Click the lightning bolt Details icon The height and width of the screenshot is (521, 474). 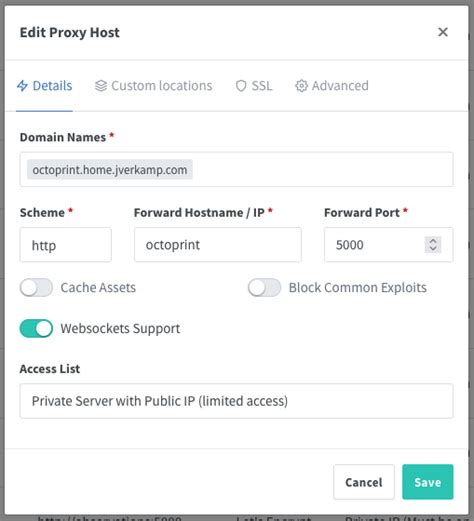tap(22, 86)
